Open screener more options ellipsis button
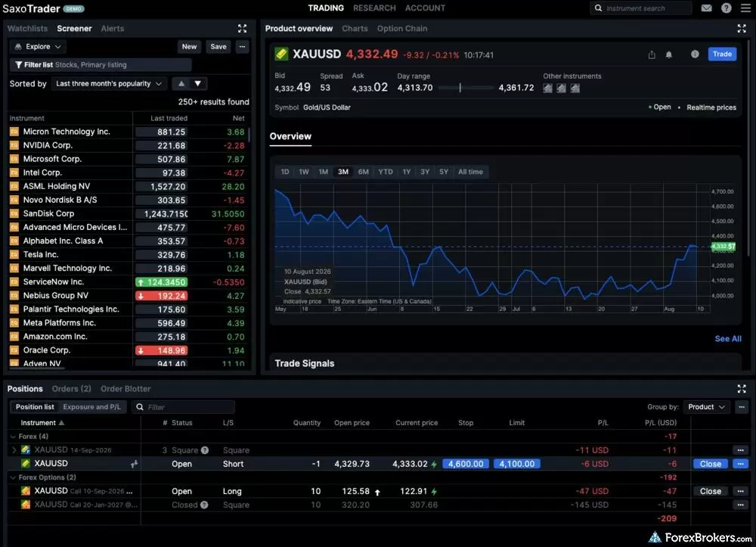 click(242, 47)
